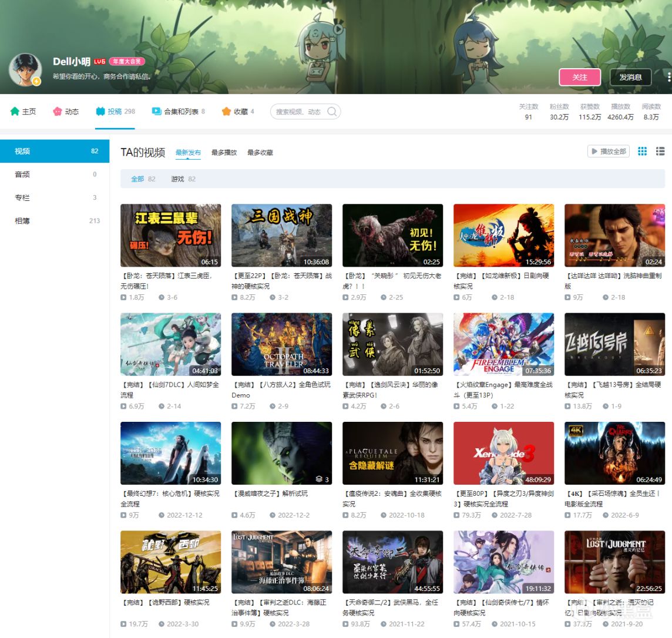Click title 【完结】【仙剑奇侠传七/7】情怀向硬核实况
The width and height of the screenshot is (672, 638).
click(502, 607)
